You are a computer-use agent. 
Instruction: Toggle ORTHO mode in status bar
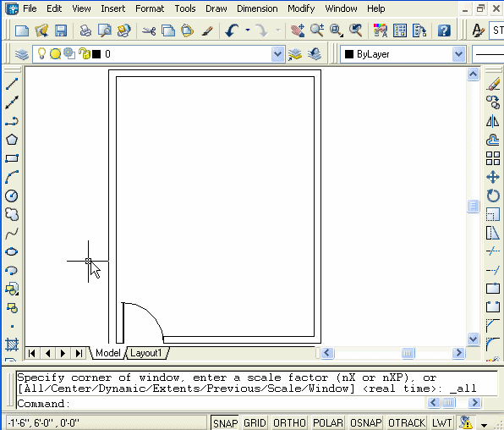pyautogui.click(x=289, y=423)
